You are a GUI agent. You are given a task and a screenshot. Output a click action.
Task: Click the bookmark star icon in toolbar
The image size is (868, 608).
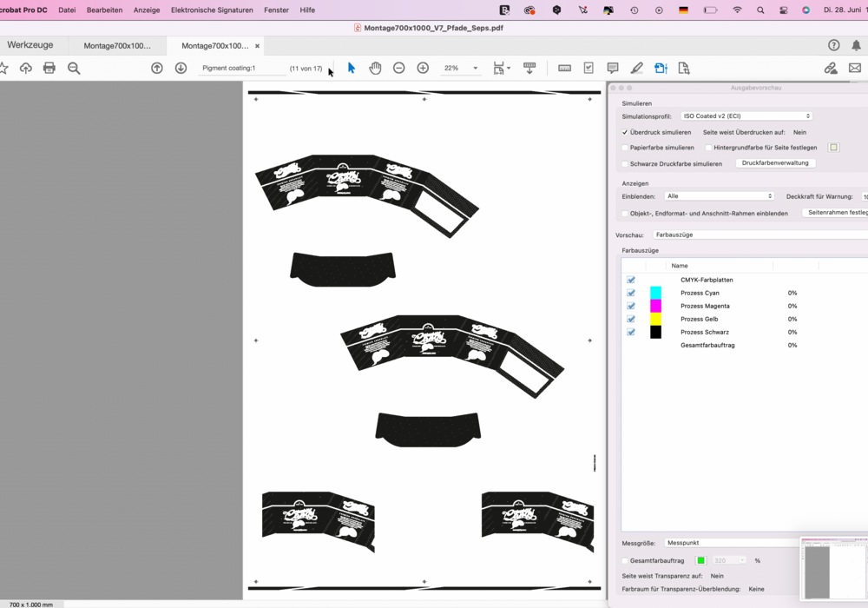point(3,68)
